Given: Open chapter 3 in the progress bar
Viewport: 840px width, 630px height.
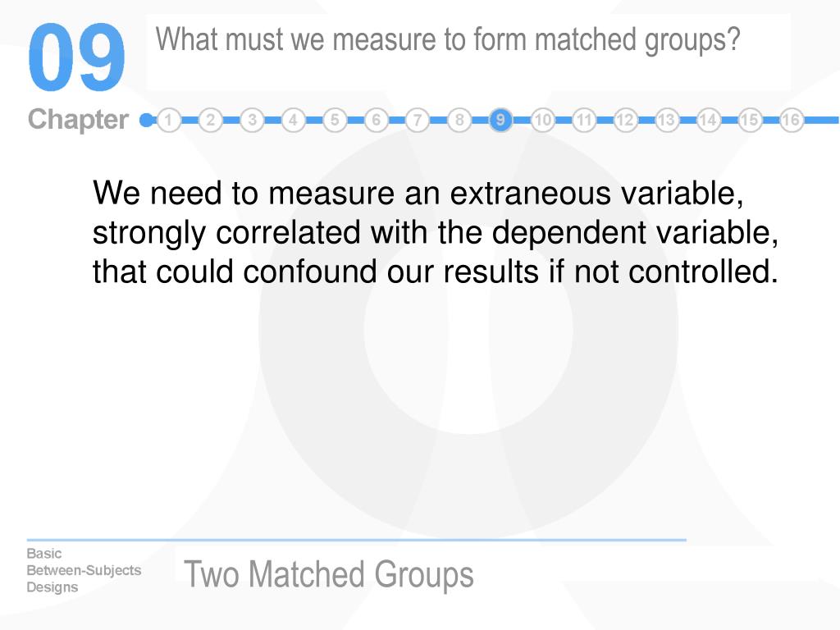Looking at the screenshot, I should tap(252, 120).
